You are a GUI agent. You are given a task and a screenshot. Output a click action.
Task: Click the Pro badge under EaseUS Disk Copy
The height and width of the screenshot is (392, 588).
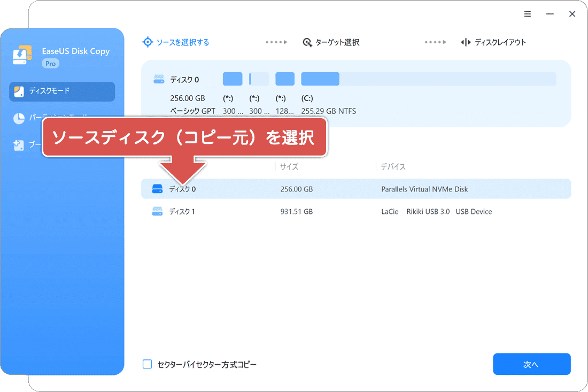(x=50, y=63)
